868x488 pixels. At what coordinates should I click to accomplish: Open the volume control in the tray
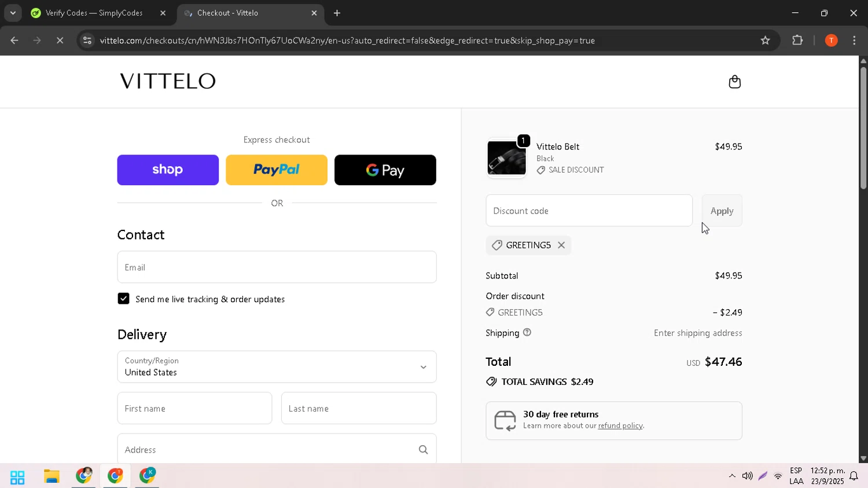tap(747, 476)
